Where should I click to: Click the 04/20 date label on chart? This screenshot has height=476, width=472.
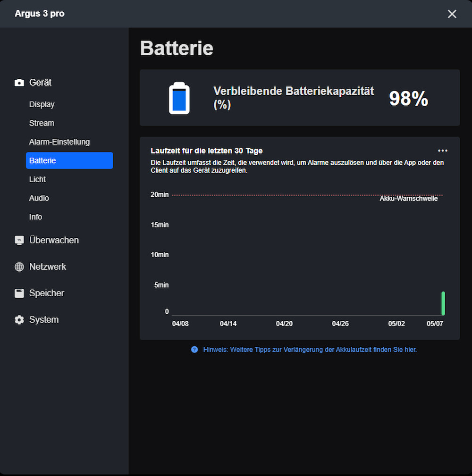(x=284, y=324)
